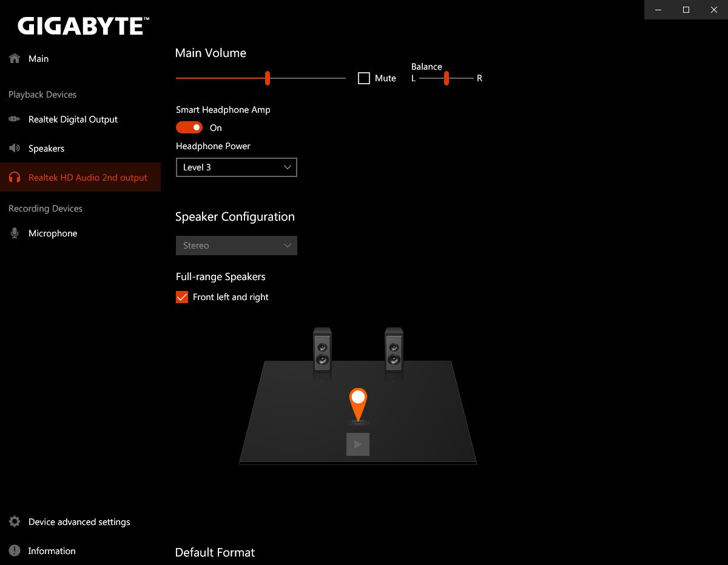This screenshot has width=728, height=565.
Task: Click the Speakers loudspeaker icon
Action: 15,149
